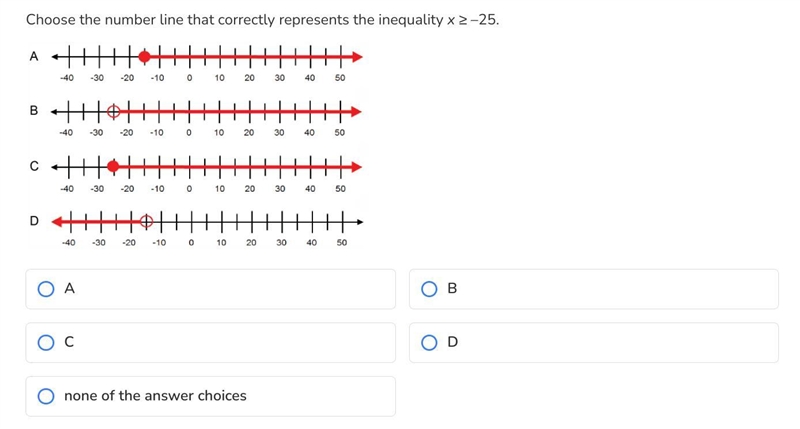Click the -40 tick label under number line C

click(x=67, y=189)
